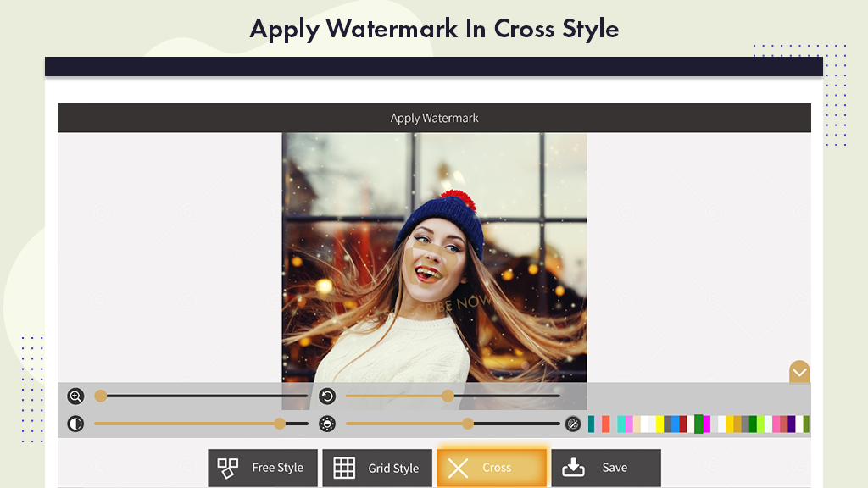Pick the teal color swatch
The width and height of the screenshot is (868, 488).
[x=591, y=424]
